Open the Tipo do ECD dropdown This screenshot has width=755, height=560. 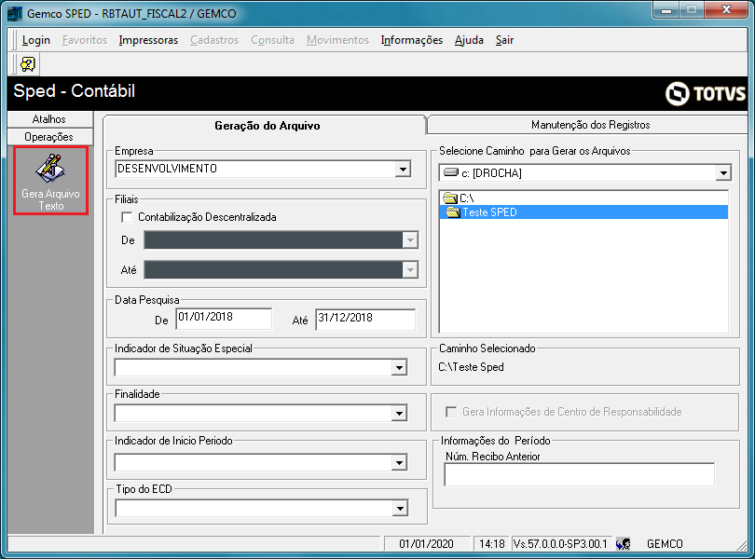[400, 508]
